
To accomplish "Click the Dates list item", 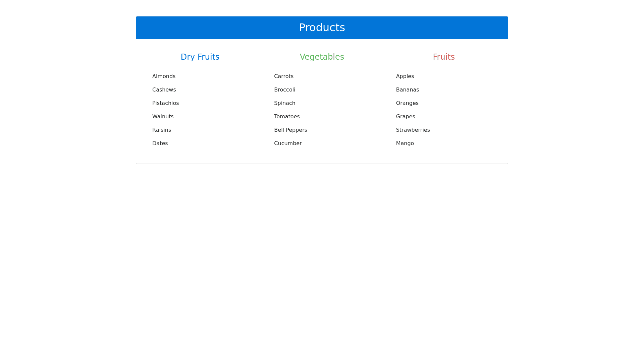I will pos(160,143).
